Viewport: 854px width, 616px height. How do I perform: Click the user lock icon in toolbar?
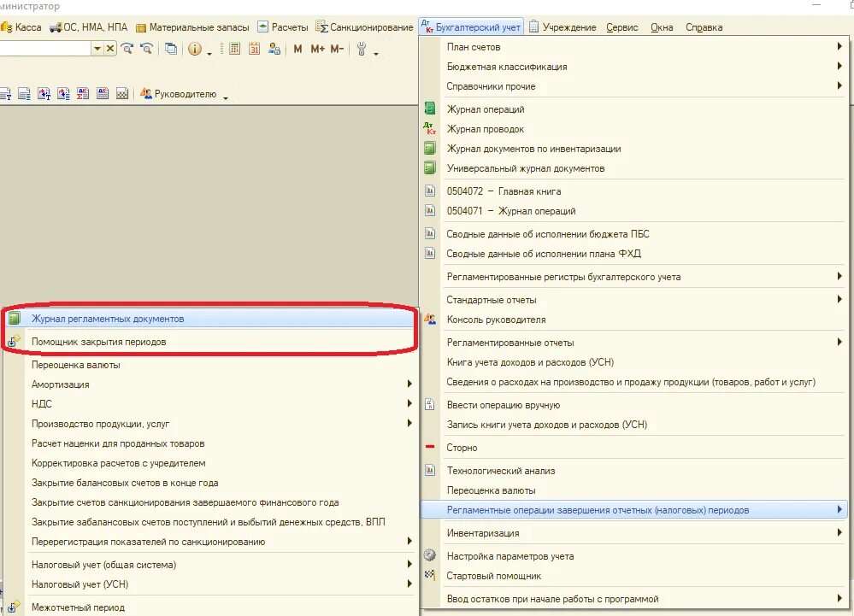click(274, 49)
